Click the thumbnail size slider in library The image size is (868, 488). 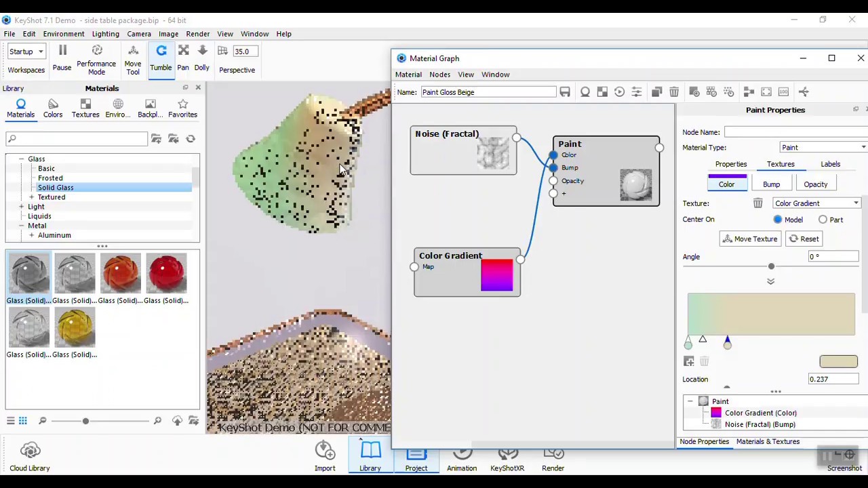[x=85, y=422]
